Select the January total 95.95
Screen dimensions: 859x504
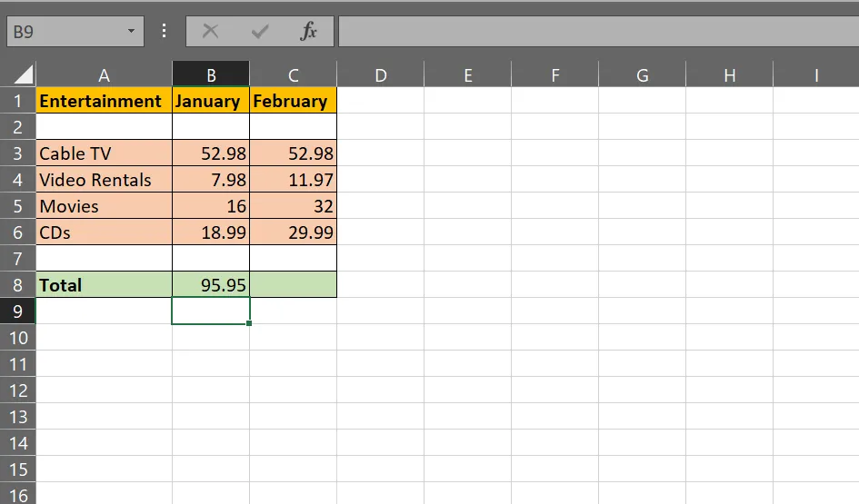pos(211,284)
